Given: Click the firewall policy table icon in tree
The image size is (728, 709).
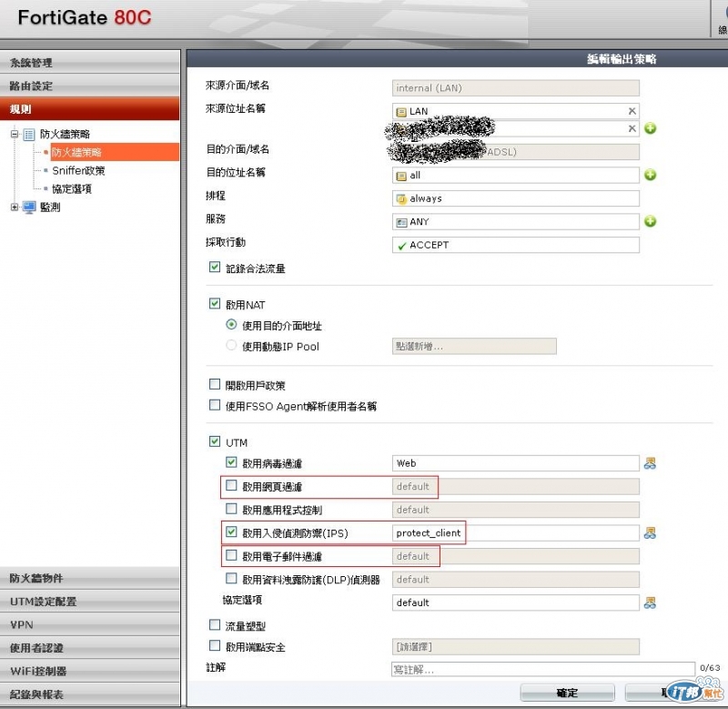Looking at the screenshot, I should pyautogui.click(x=29, y=134).
